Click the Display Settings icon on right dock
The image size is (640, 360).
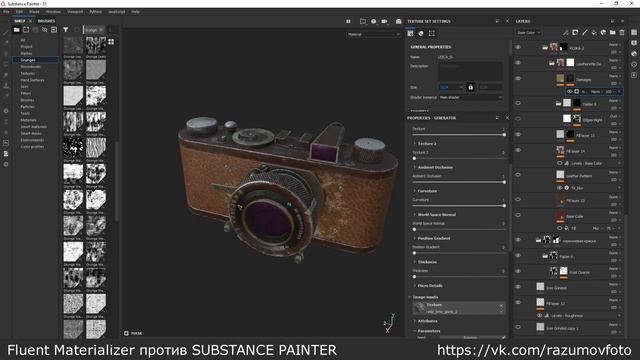pyautogui.click(x=634, y=43)
